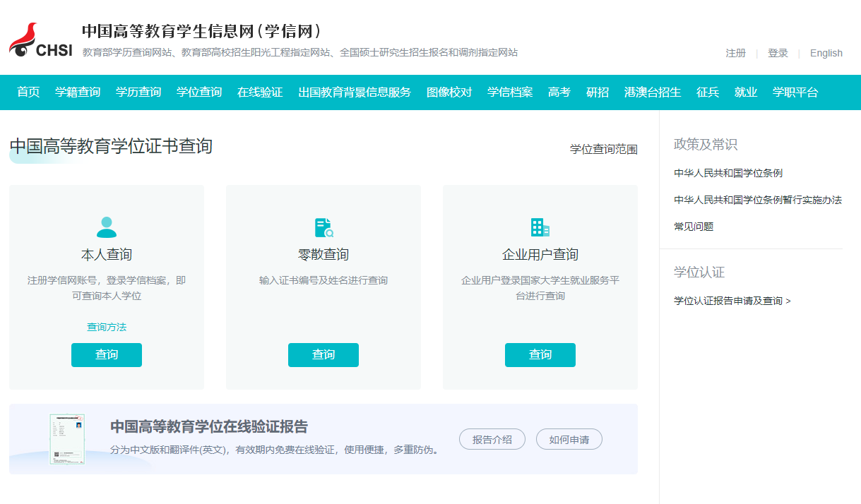Click the 报告介绍 button

point(492,439)
